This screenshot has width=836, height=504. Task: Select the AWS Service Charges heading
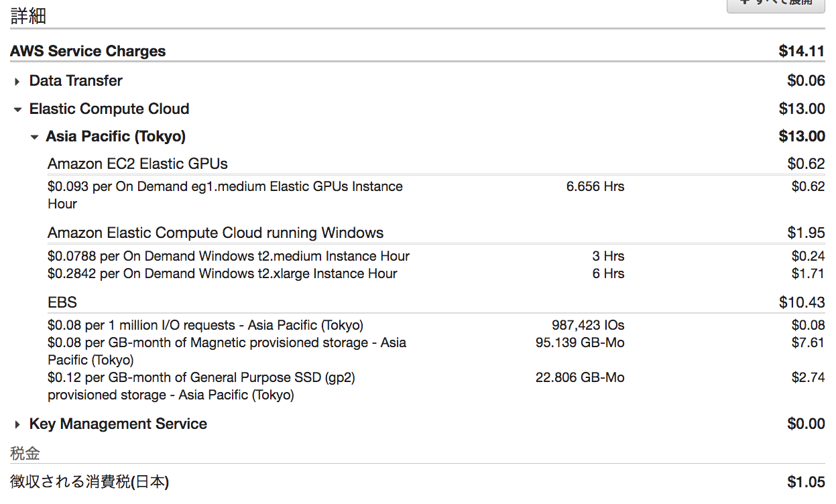[88, 52]
